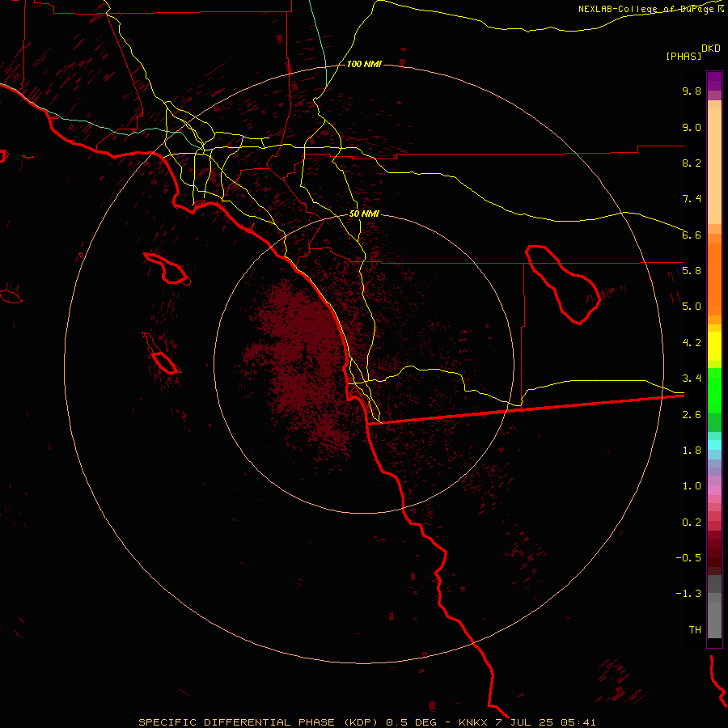Click the DKD label above the color bar

(711, 49)
